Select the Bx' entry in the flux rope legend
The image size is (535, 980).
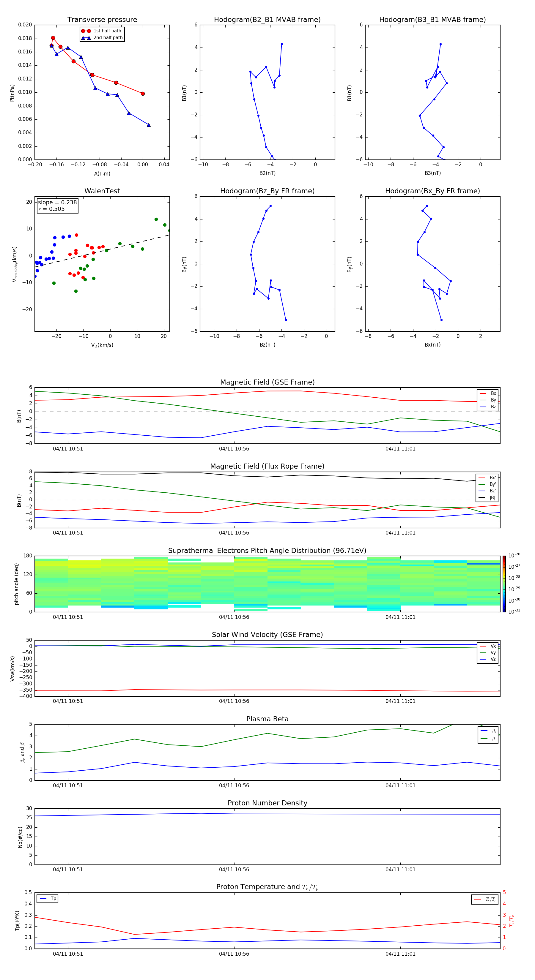487,478
